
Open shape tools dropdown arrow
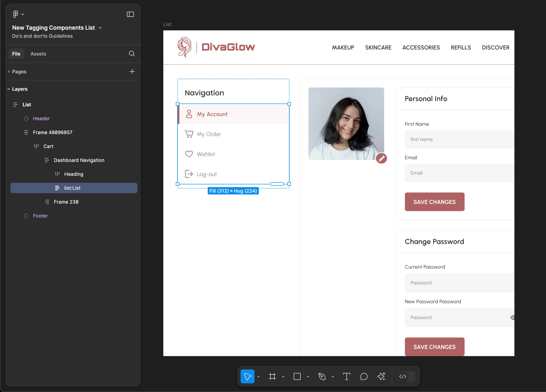coord(308,377)
